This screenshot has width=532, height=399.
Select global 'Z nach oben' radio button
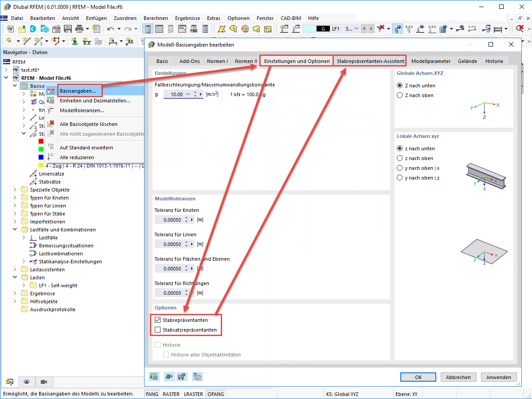click(400, 95)
